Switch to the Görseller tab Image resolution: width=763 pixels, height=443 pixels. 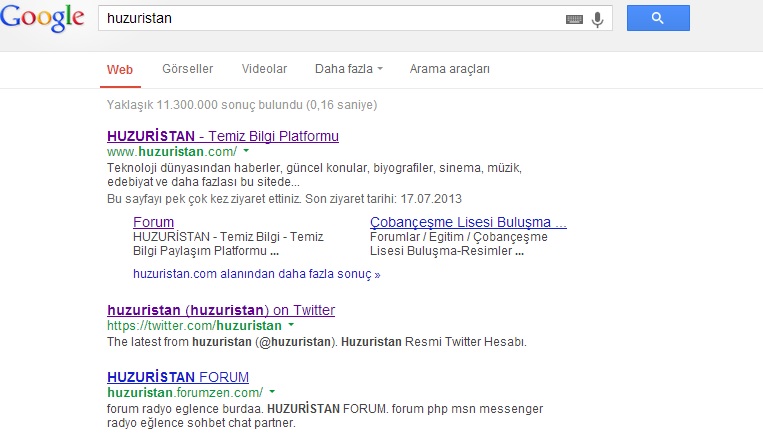(187, 69)
